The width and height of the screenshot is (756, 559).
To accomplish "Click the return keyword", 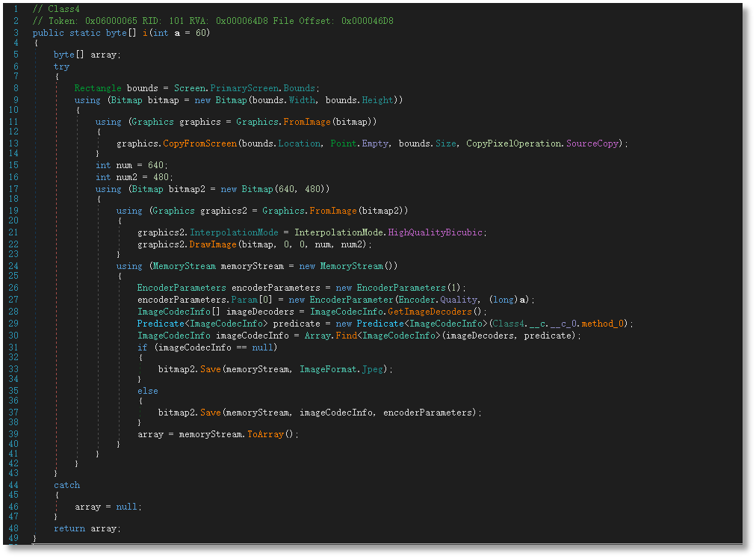I will [69, 528].
